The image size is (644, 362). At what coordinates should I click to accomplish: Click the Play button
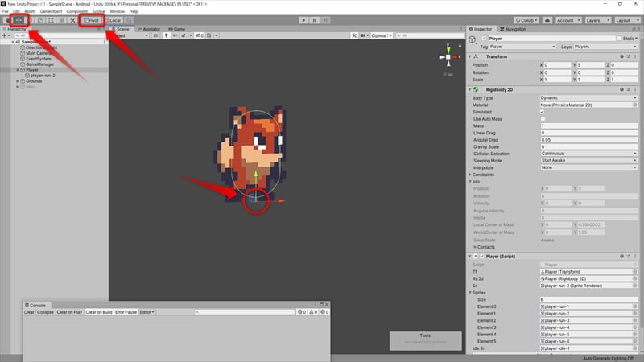pos(303,20)
